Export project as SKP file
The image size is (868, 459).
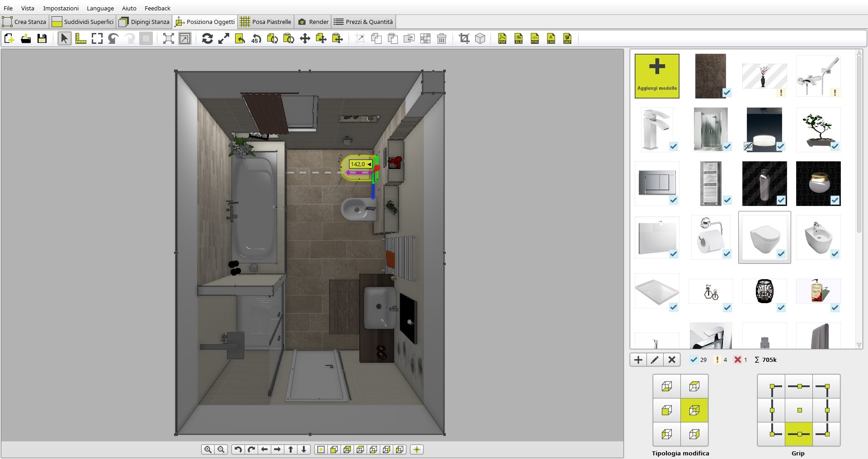[567, 39]
